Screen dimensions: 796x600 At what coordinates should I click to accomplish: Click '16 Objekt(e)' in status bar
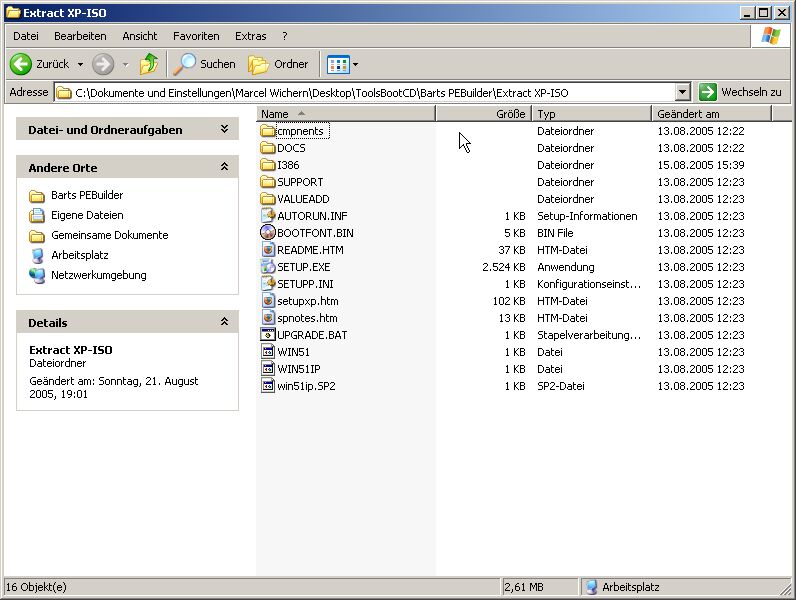click(36, 587)
